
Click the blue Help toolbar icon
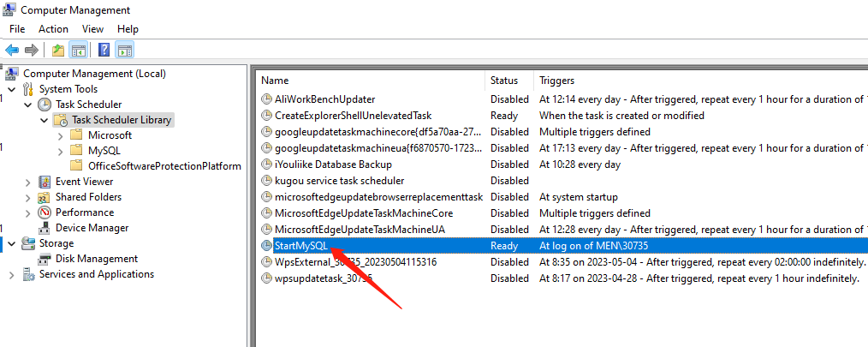[104, 50]
